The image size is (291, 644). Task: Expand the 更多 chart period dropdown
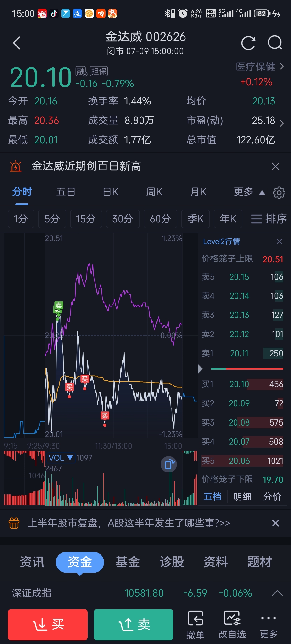249,192
